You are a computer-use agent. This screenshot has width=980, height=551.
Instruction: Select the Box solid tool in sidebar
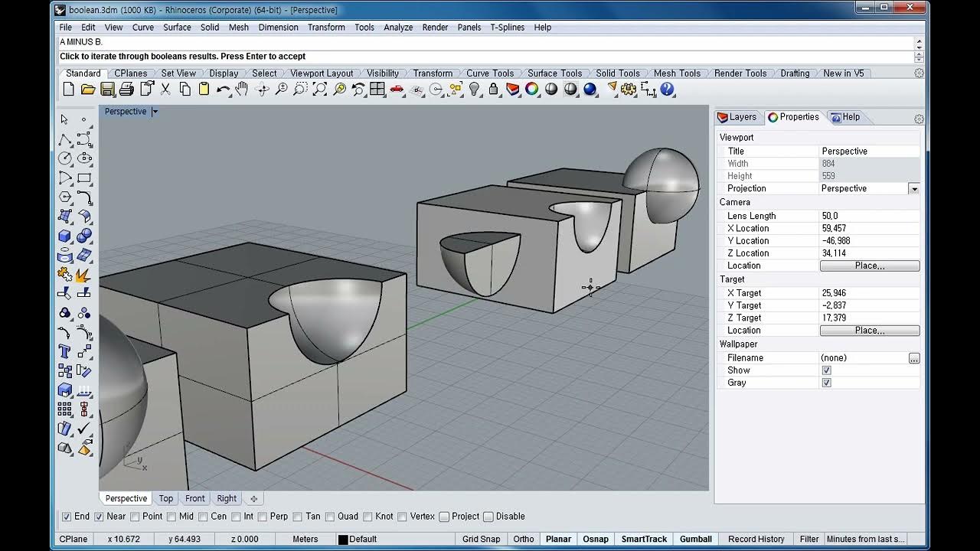[65, 236]
